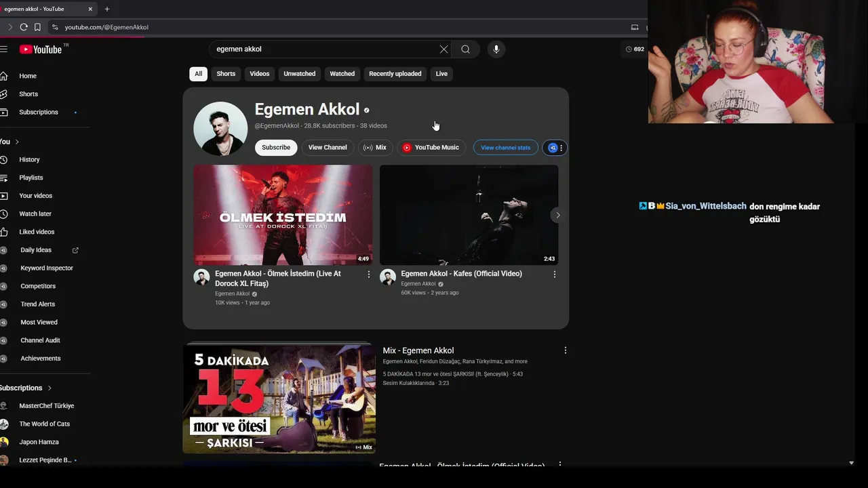Subscribe to Egemen Akkol channel
Viewport: 868px width, 488px height.
[276, 147]
